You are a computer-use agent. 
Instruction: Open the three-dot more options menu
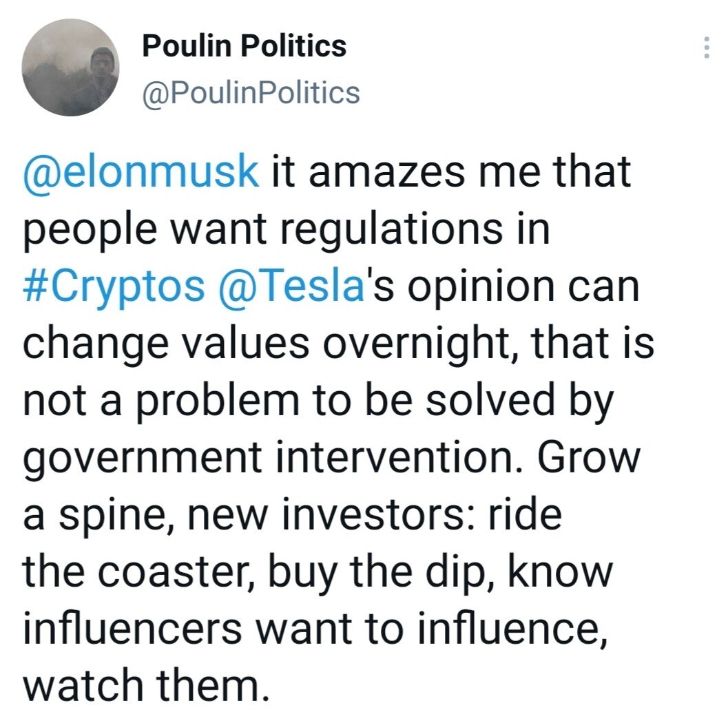706,47
